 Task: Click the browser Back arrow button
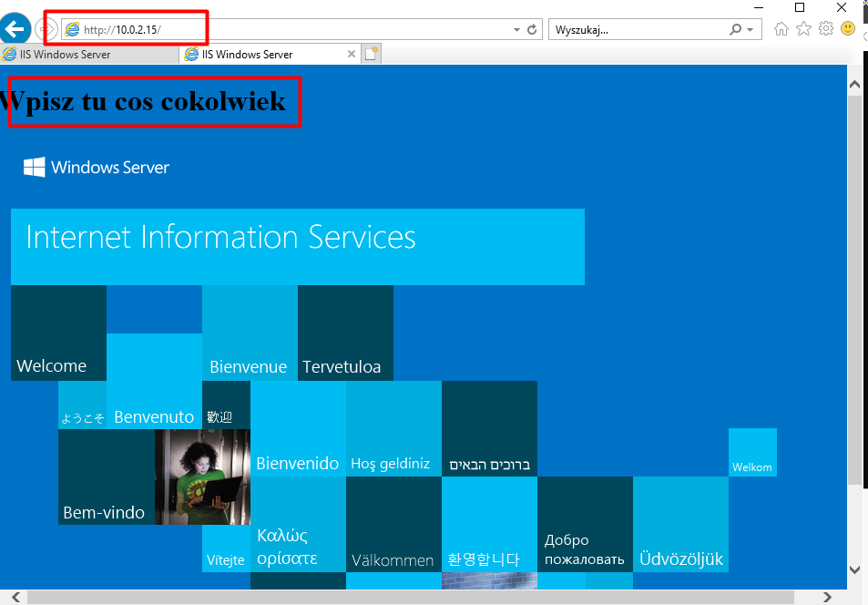pos(15,29)
